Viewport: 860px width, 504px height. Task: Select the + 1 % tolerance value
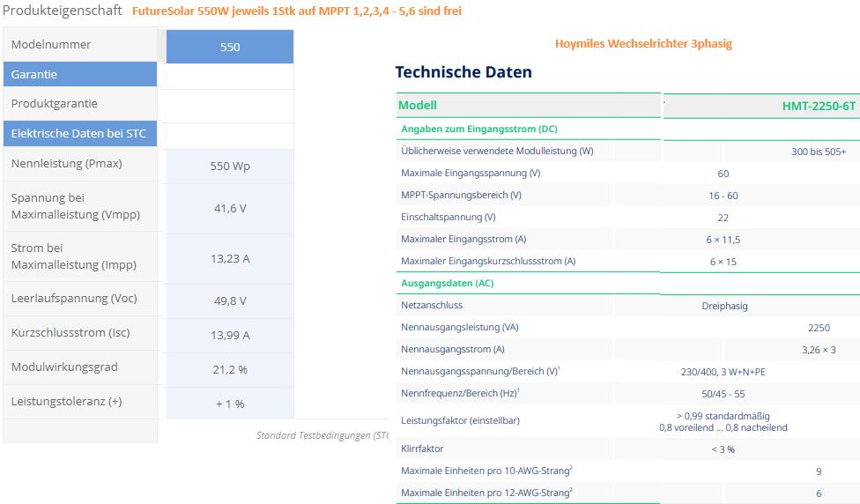[x=230, y=404]
